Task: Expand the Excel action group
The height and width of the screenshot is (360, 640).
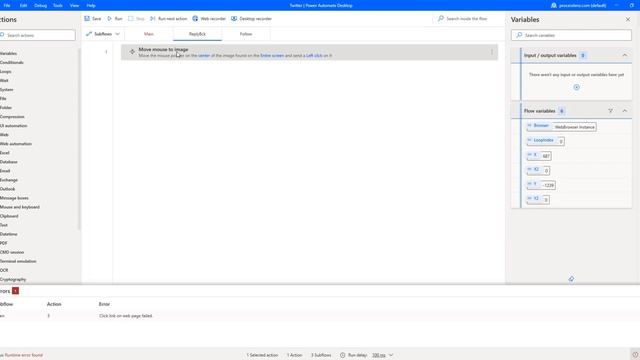Action: coord(5,153)
